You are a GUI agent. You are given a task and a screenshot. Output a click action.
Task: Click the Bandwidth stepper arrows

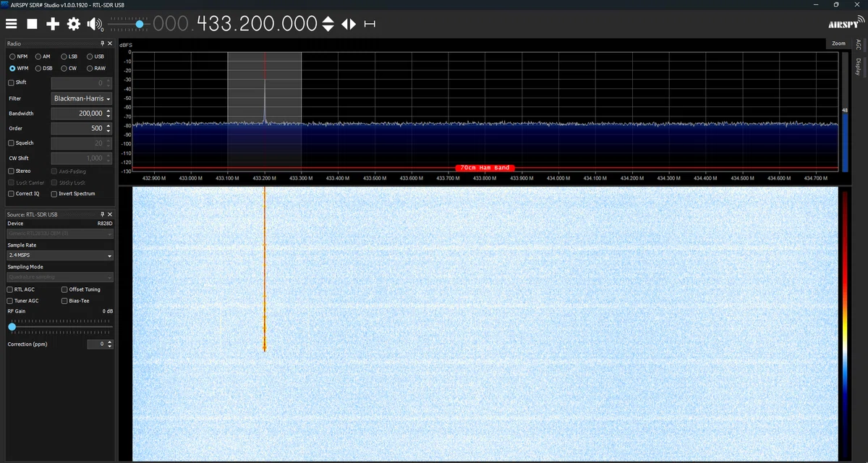pos(109,114)
